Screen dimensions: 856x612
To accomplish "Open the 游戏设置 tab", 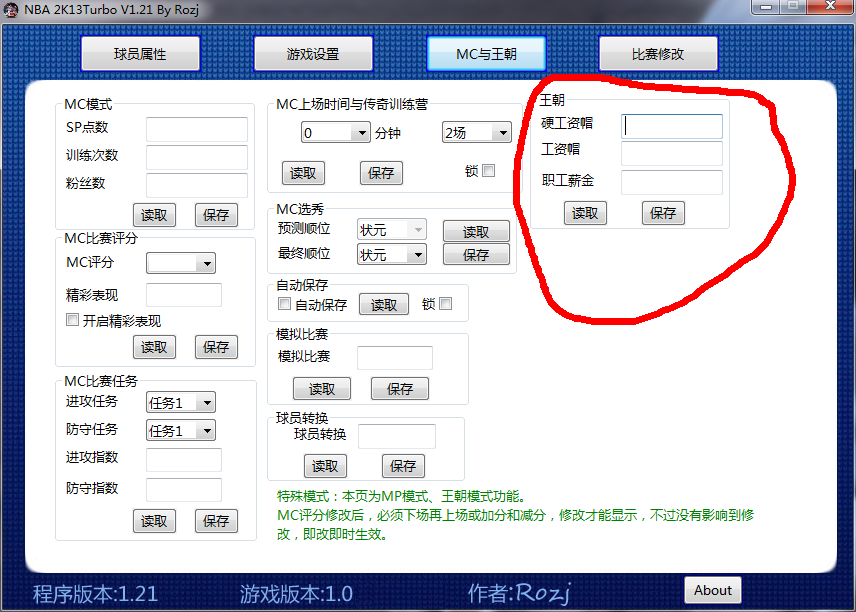I will click(x=313, y=54).
